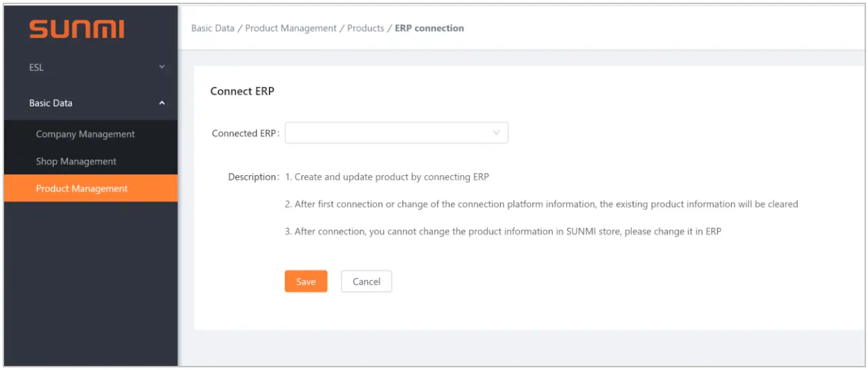Select highlighted Product Management sidebar item
868x370 pixels.
tap(82, 189)
